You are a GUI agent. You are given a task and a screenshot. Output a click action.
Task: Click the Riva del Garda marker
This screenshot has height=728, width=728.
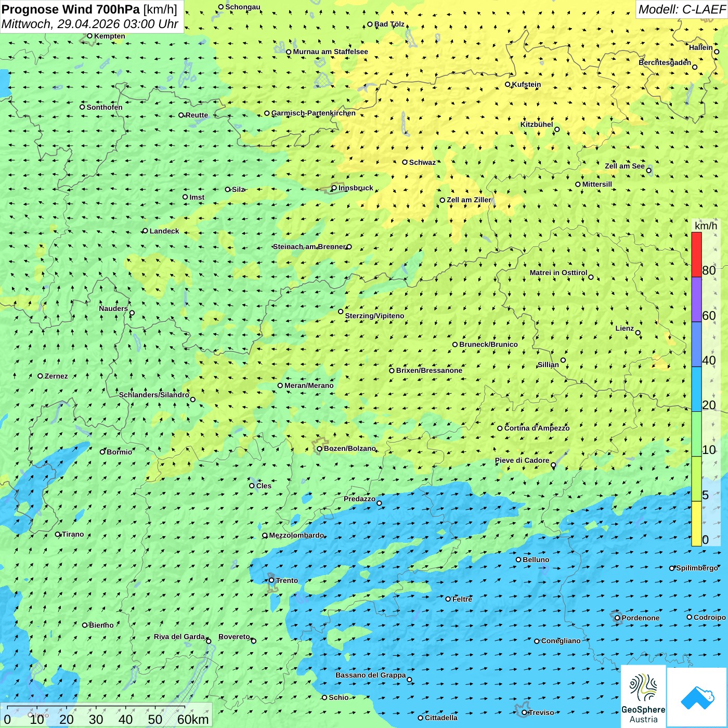click(209, 641)
